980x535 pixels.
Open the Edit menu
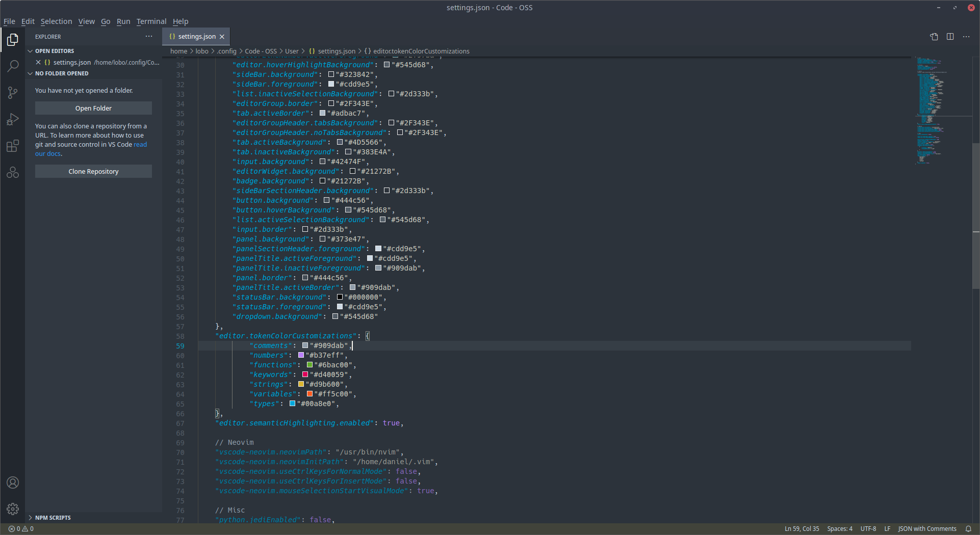(28, 21)
